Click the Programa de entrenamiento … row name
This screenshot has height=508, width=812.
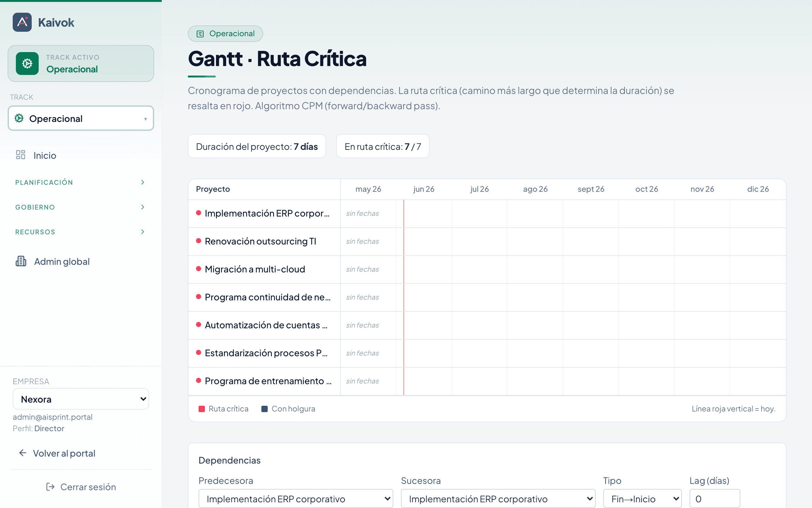click(268, 381)
